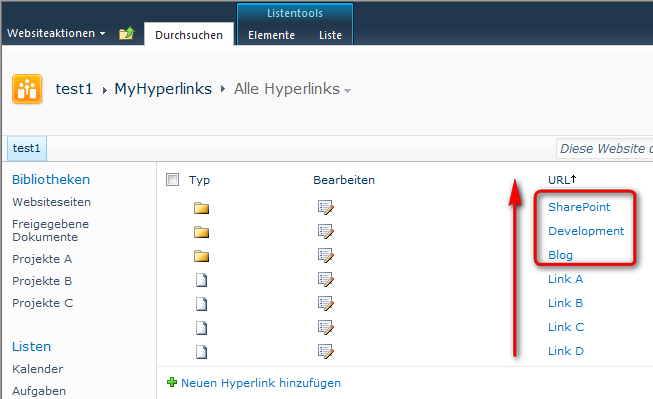Open the Kalender list
The width and height of the screenshot is (653, 399).
(37, 369)
